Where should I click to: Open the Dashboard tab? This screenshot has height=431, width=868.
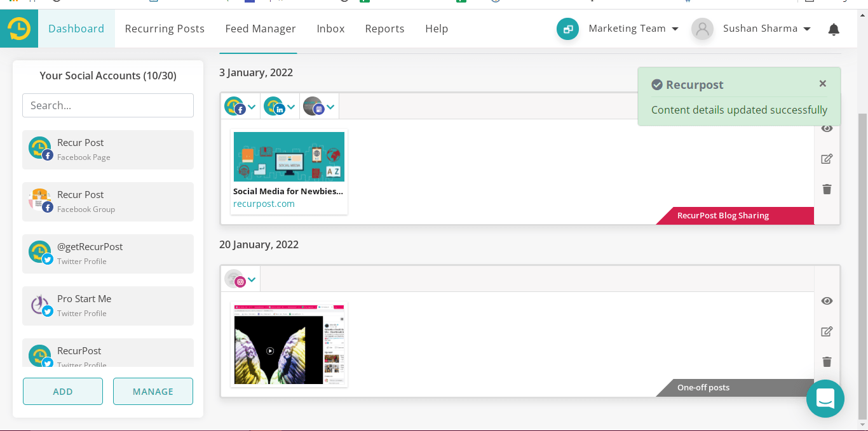tap(76, 29)
